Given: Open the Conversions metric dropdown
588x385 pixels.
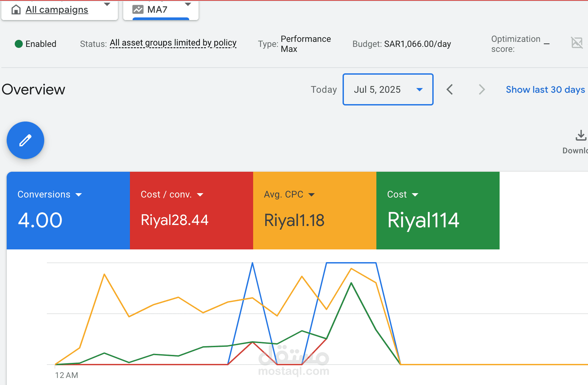Looking at the screenshot, I should click(x=79, y=195).
